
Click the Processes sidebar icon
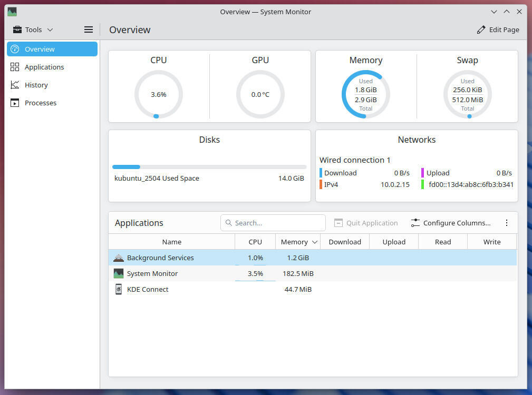point(15,103)
